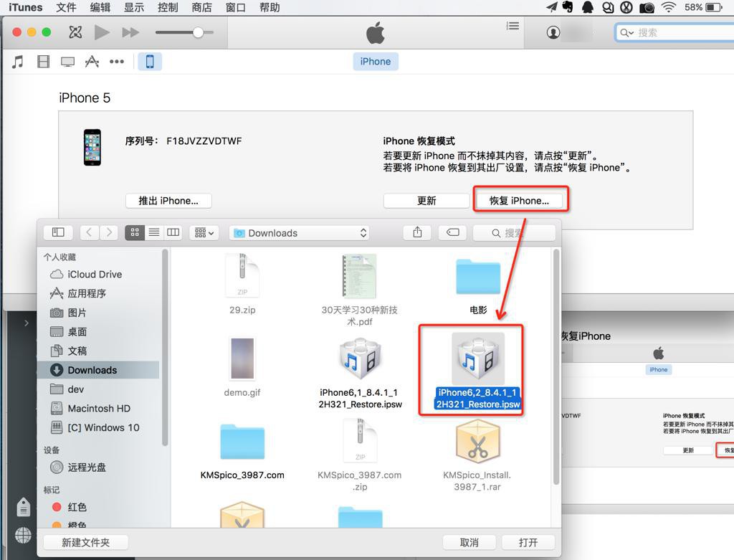The image size is (734, 560).
Task: Click the Play button in iTunes
Action: click(102, 32)
